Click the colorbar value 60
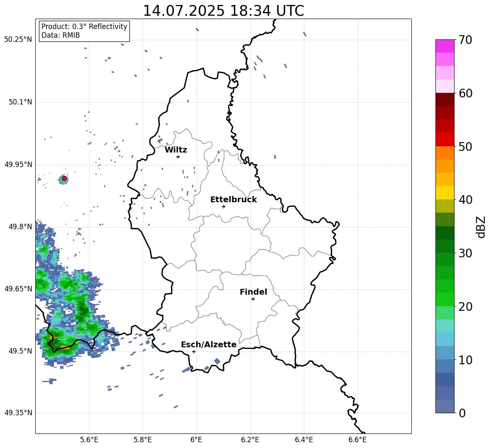The height and width of the screenshot is (448, 491). tap(465, 93)
